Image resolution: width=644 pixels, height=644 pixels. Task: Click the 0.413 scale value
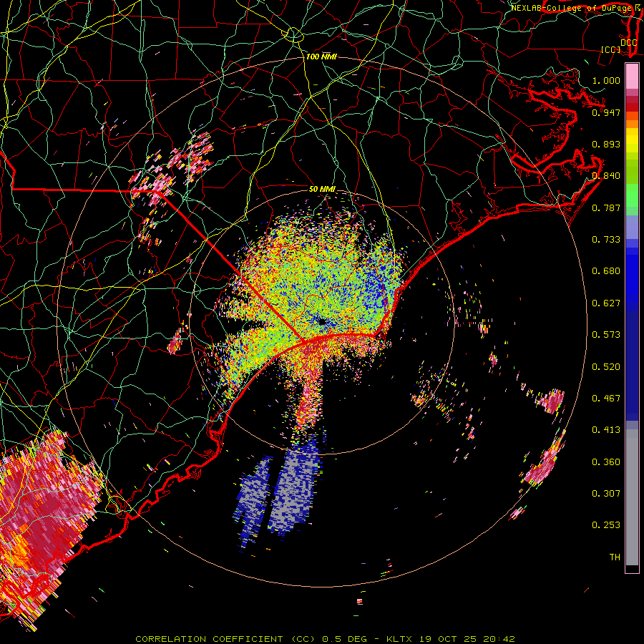pos(606,430)
